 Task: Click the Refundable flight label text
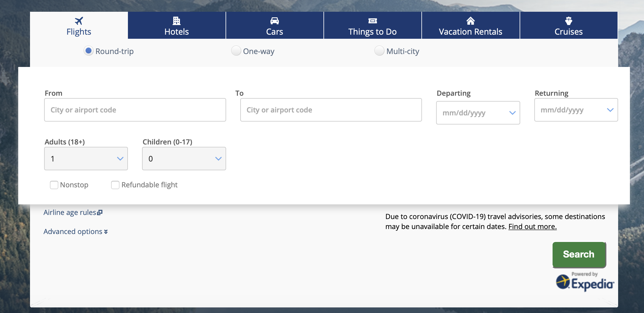tap(149, 185)
